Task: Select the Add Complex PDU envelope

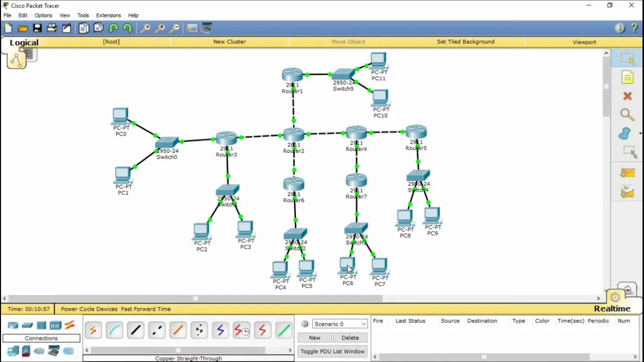Action: click(627, 192)
